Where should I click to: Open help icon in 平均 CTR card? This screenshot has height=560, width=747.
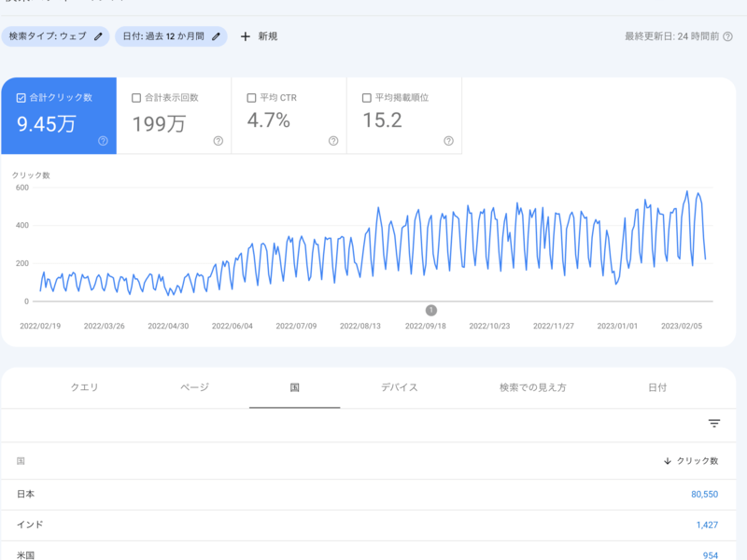tap(333, 141)
